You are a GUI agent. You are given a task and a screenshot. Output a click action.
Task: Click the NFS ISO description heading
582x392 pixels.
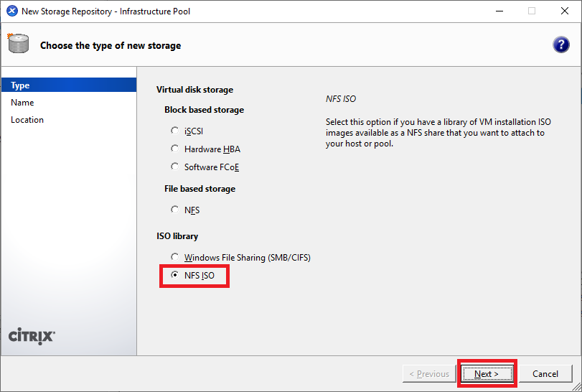pyautogui.click(x=341, y=98)
